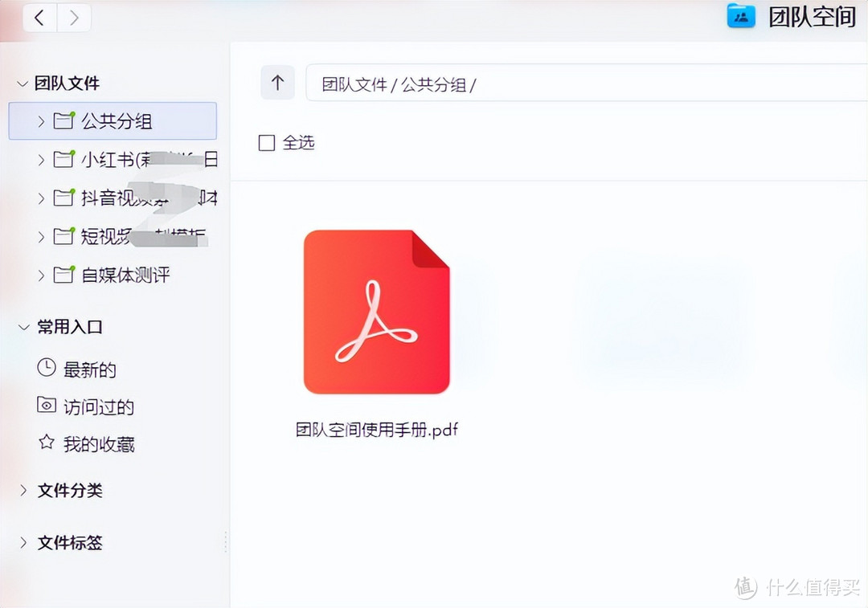Click the 团队空间 icon at top right

click(x=740, y=14)
